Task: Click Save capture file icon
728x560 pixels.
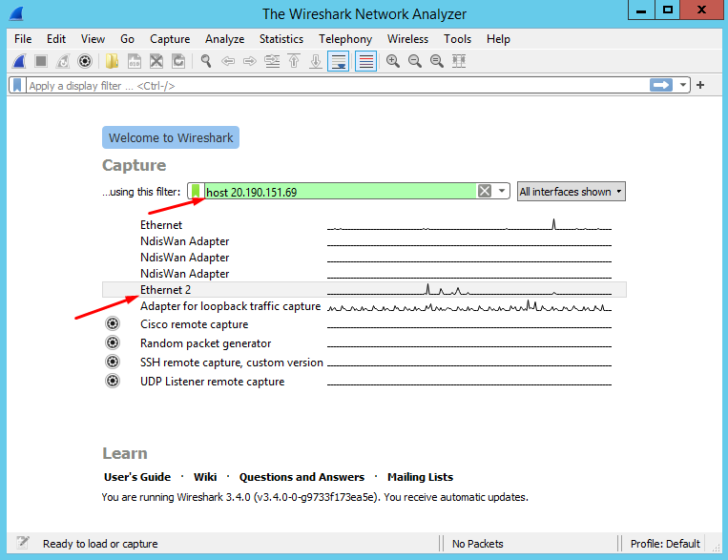Action: click(x=135, y=61)
